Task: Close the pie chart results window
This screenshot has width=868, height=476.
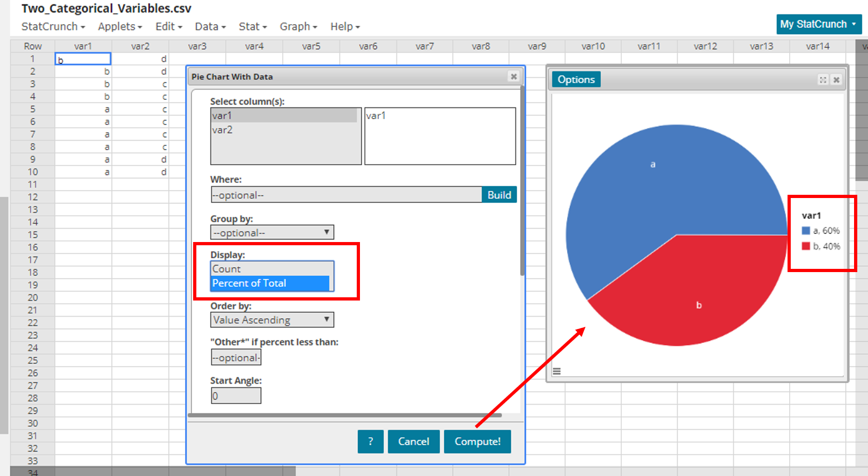Action: point(836,80)
